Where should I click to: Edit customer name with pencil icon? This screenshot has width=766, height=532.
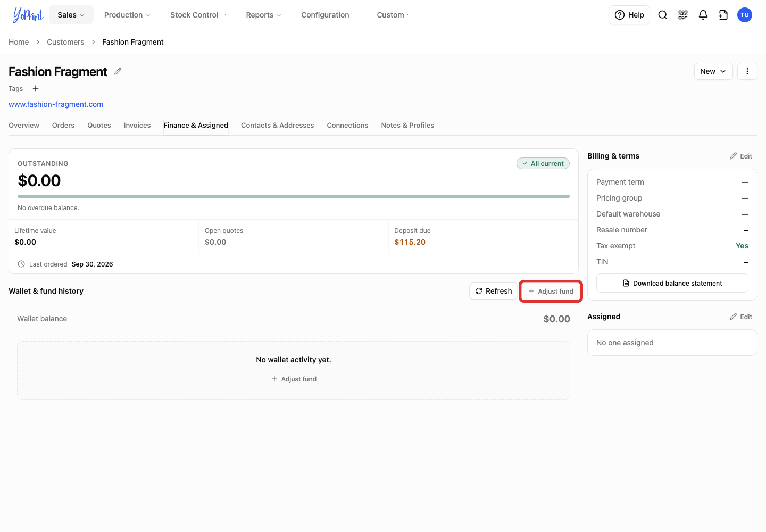coord(118,71)
